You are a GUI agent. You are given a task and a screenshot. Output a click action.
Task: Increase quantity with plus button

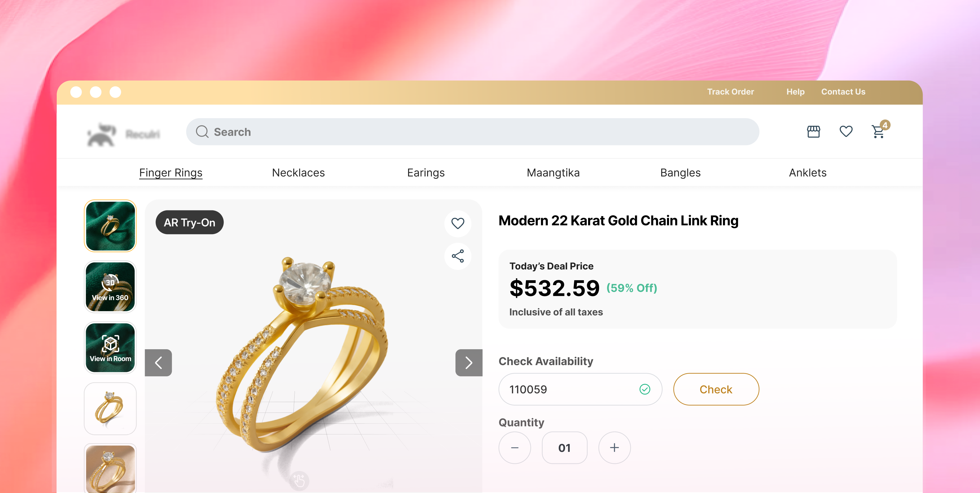point(614,448)
